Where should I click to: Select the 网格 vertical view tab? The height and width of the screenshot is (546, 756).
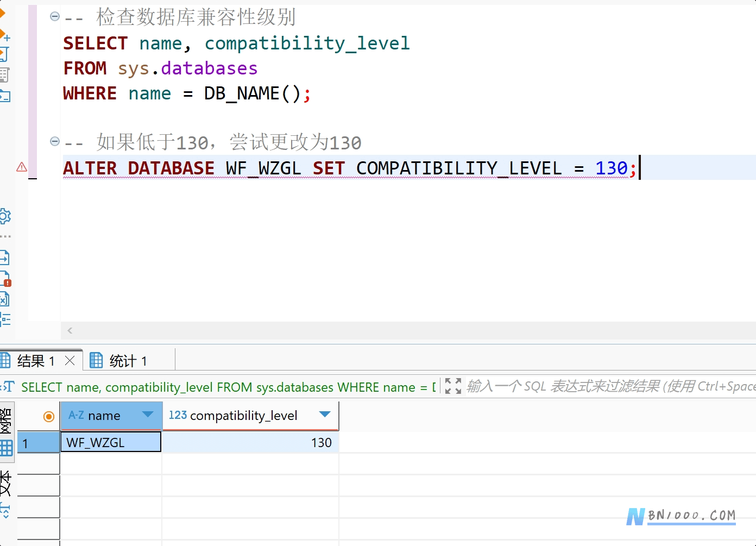pos(6,421)
